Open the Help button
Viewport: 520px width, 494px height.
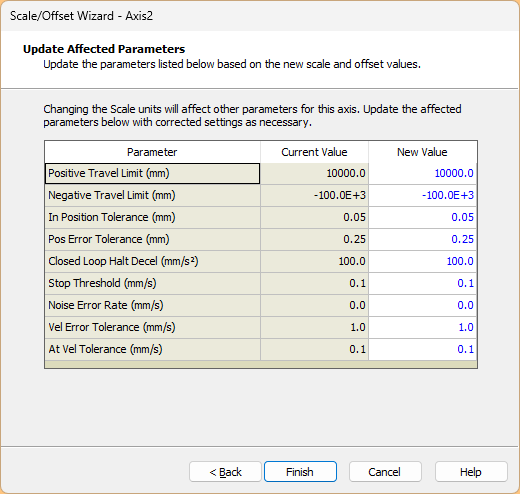(471, 472)
